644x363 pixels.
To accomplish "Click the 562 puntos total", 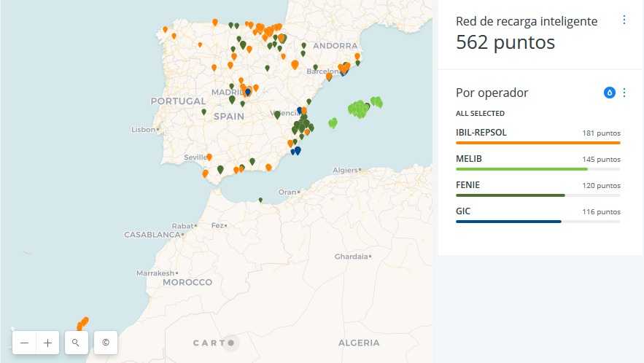I will pos(505,42).
